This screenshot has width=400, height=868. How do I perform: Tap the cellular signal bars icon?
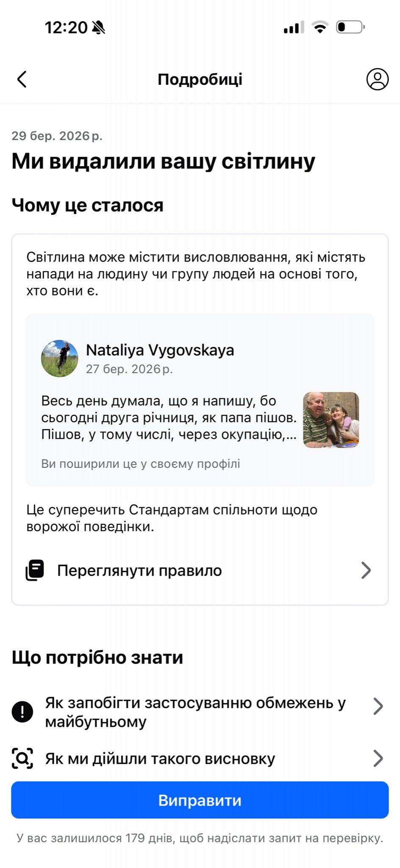pos(294,27)
